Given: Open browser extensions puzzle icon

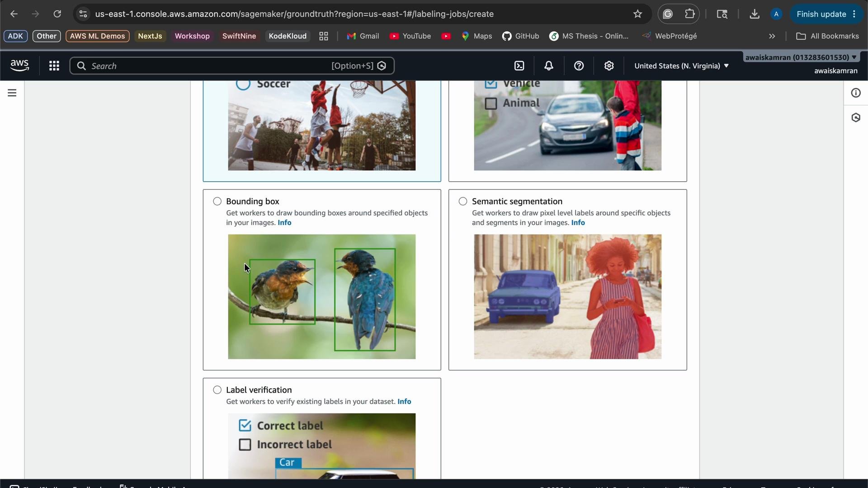Looking at the screenshot, I should [x=689, y=14].
